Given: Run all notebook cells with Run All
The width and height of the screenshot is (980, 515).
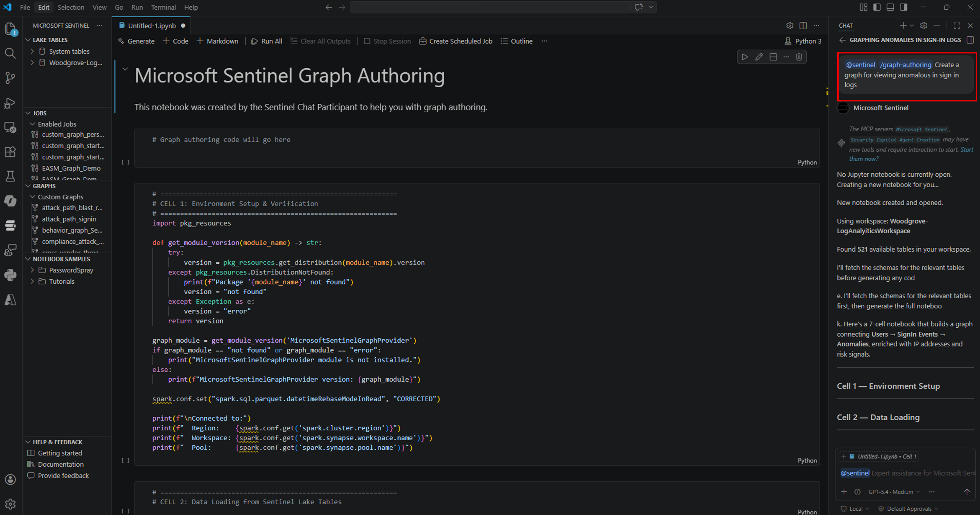Looking at the screenshot, I should (x=267, y=41).
